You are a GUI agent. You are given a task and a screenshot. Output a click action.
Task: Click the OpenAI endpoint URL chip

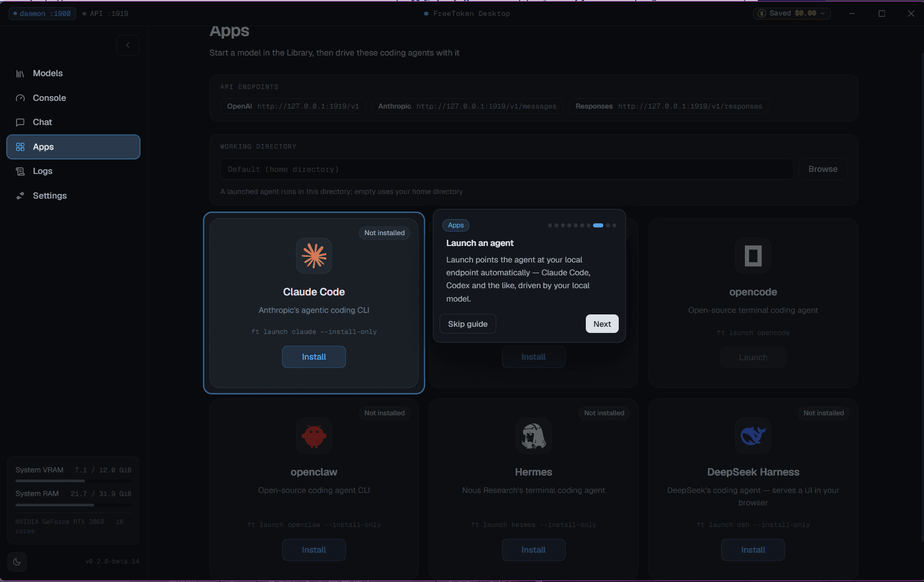pos(293,107)
